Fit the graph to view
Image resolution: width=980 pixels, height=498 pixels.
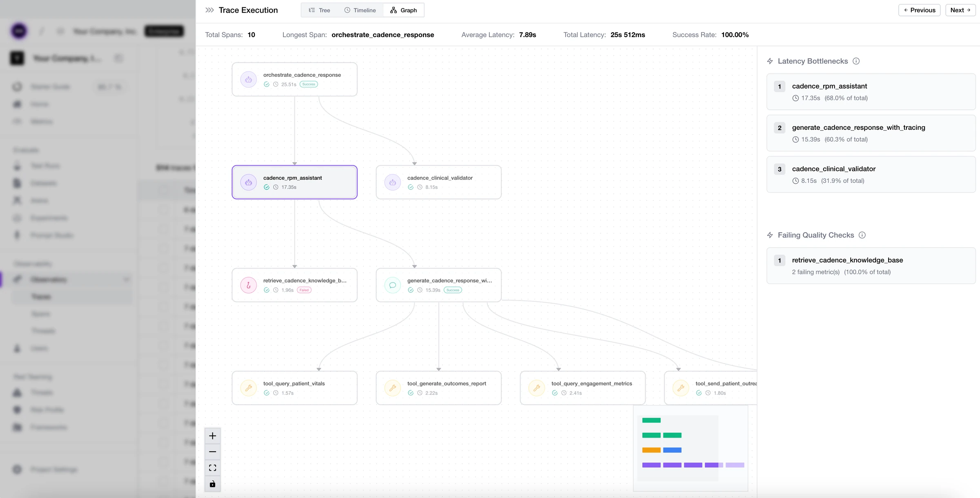click(x=212, y=468)
